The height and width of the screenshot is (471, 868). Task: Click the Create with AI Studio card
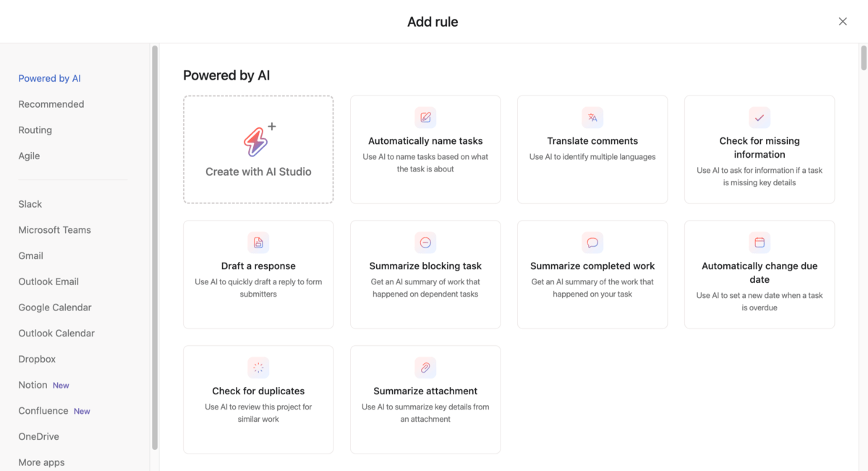258,149
